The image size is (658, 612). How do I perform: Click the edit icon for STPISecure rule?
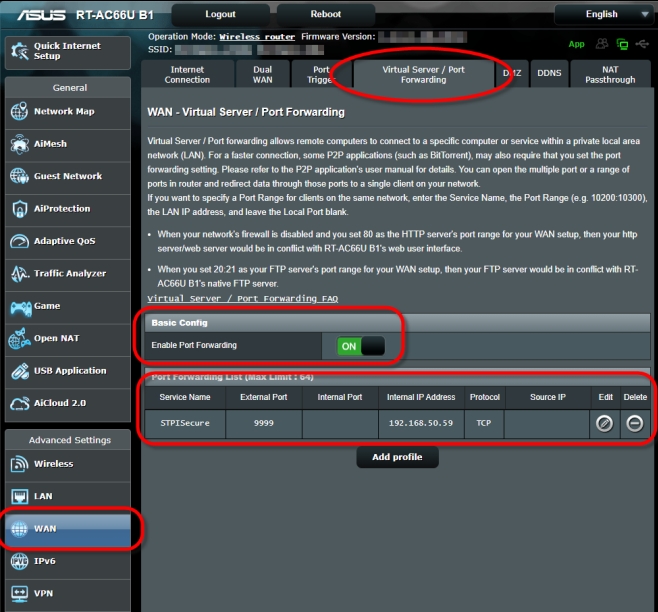tap(604, 424)
